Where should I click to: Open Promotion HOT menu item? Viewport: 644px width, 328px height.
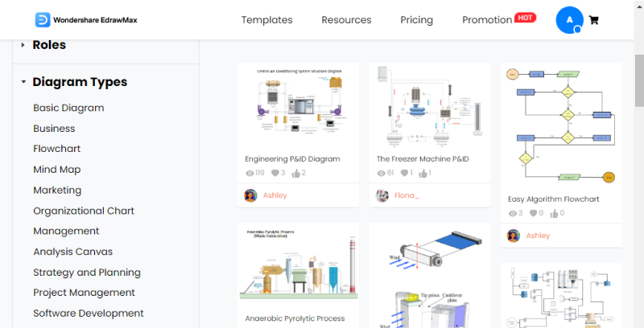coord(499,19)
